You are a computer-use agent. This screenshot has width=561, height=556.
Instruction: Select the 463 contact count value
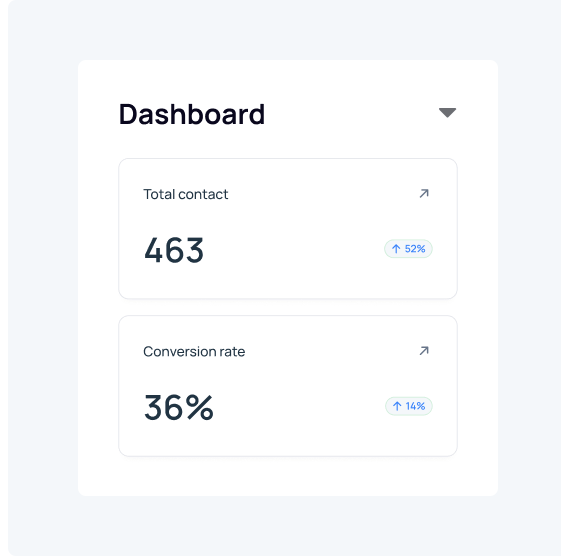point(174,250)
